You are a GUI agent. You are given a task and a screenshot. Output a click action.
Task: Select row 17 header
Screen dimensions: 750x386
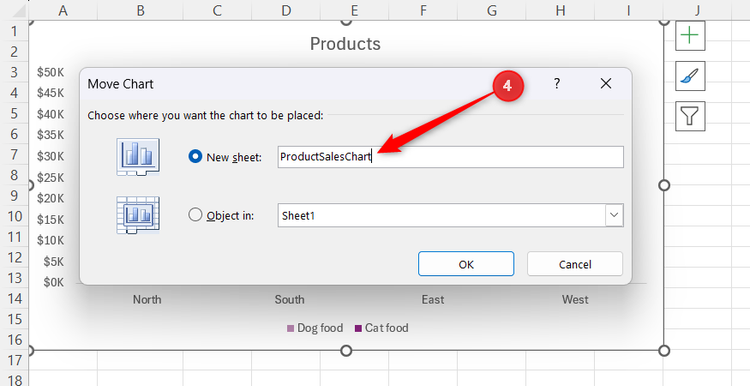pos(14,360)
